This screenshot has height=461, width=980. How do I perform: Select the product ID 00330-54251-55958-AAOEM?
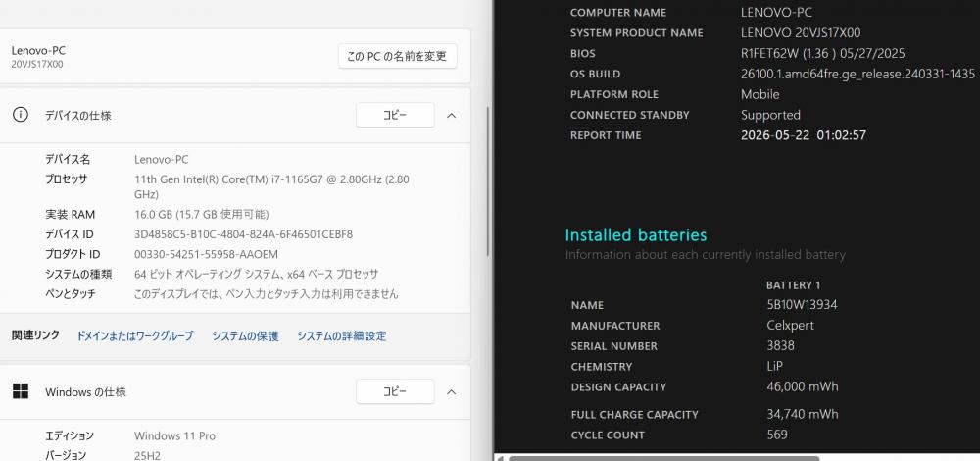click(206, 255)
